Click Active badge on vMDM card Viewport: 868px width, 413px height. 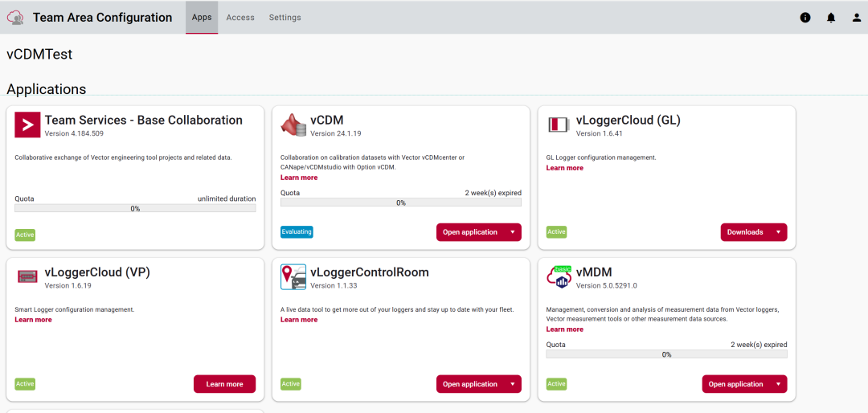(x=556, y=383)
